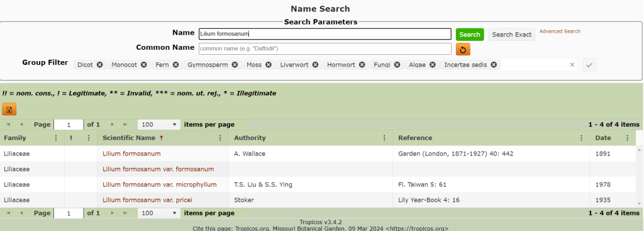
Task: Go to previous page in bottom pager
Action: [21, 213]
